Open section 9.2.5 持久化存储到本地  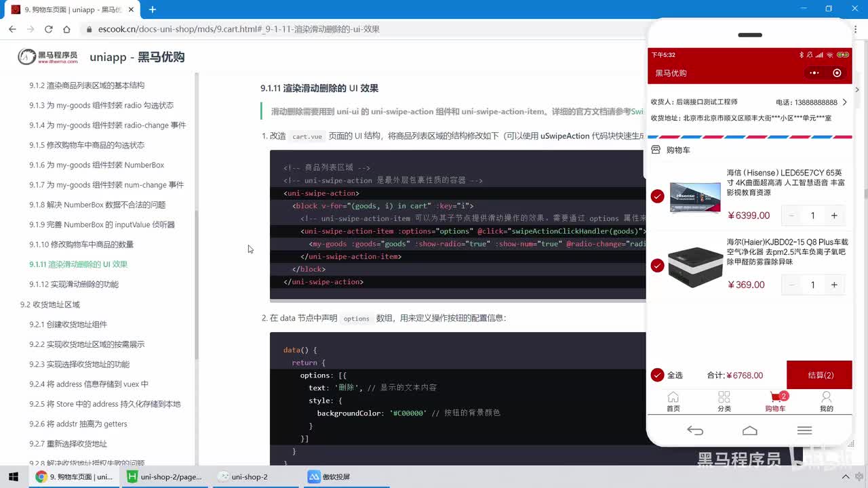105,404
